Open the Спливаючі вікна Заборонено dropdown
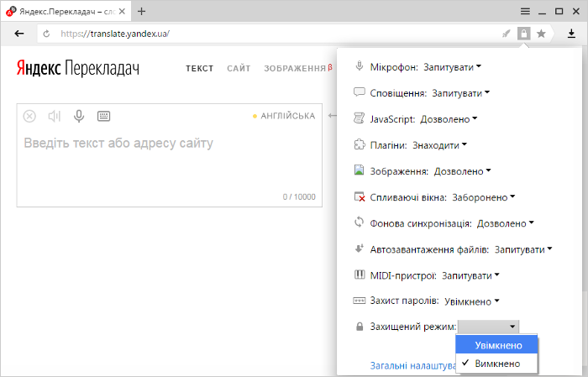 tap(484, 197)
